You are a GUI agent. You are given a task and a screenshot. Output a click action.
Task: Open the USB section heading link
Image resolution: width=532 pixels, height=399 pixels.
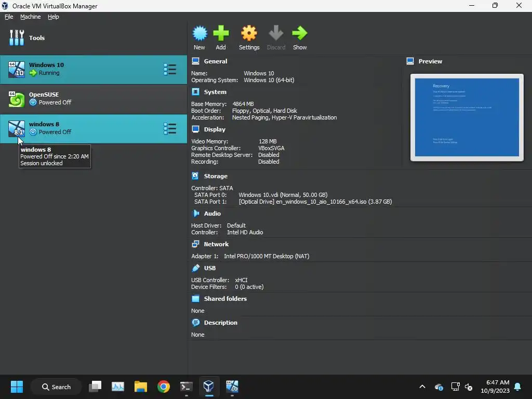[x=210, y=268]
